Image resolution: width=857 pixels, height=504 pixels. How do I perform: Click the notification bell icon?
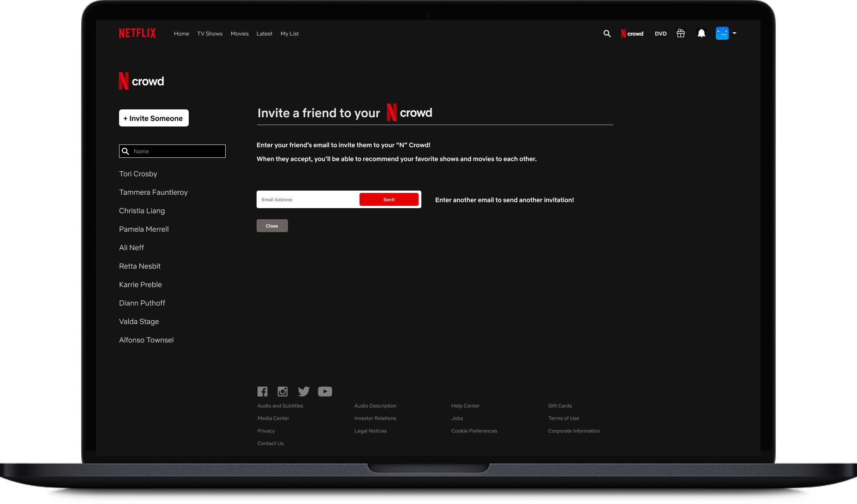701,33
